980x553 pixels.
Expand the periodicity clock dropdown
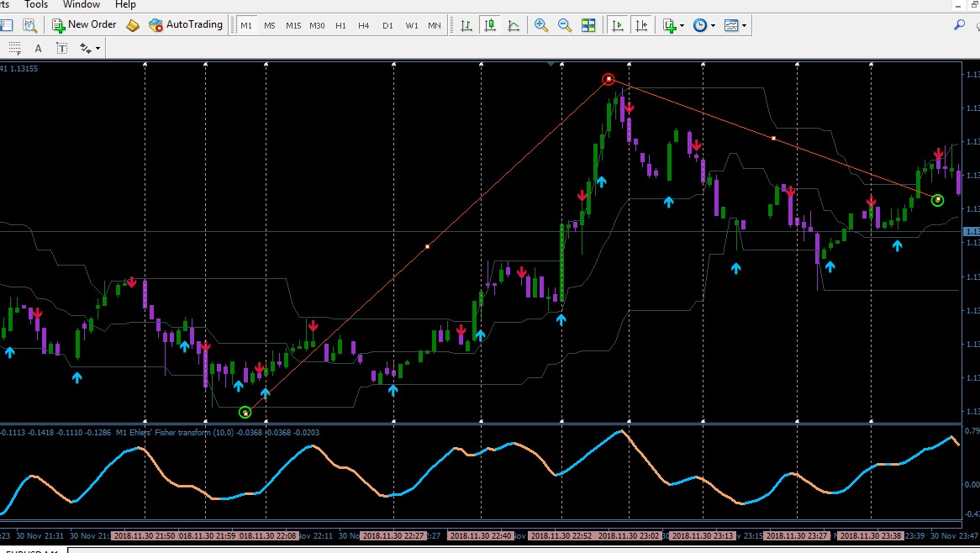pyautogui.click(x=704, y=25)
